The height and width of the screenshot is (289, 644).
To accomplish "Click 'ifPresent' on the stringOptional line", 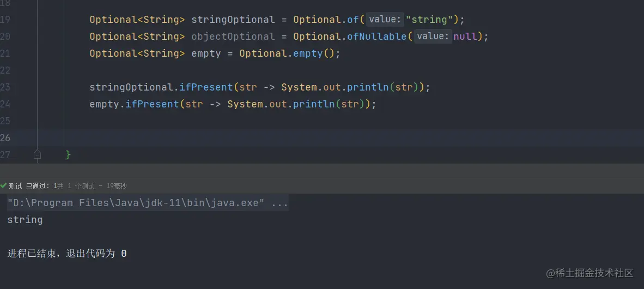I will pos(206,87).
